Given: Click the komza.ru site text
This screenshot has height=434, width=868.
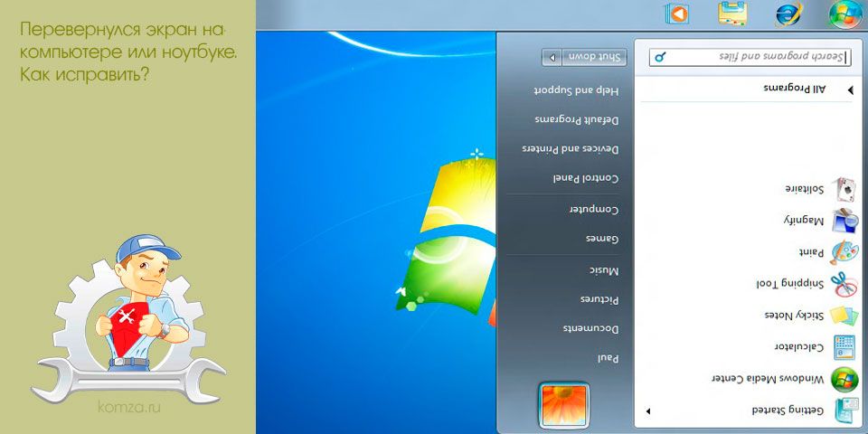Looking at the screenshot, I should coord(129,409).
